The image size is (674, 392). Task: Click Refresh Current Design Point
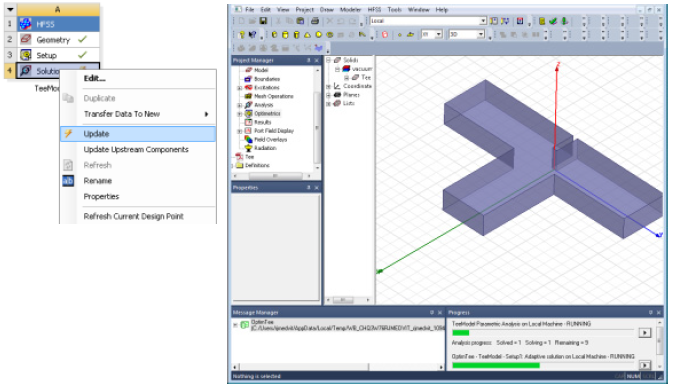tap(133, 216)
